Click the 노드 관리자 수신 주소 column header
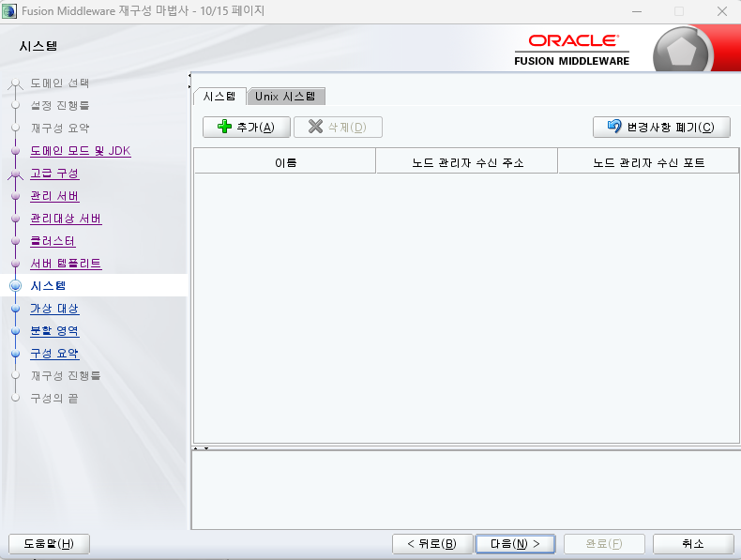 point(467,161)
